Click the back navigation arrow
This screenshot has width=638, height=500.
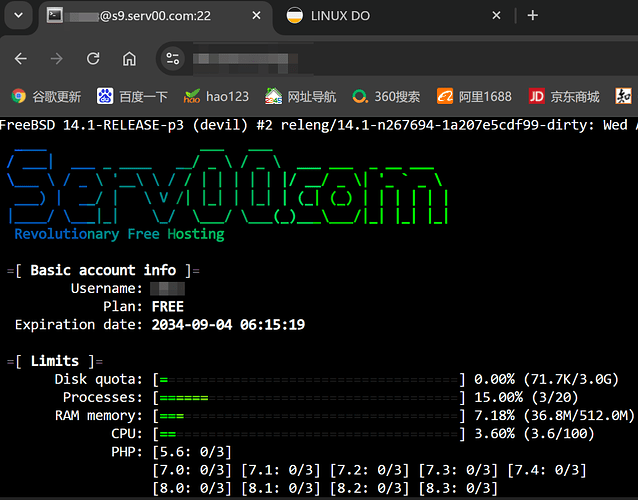(21, 58)
